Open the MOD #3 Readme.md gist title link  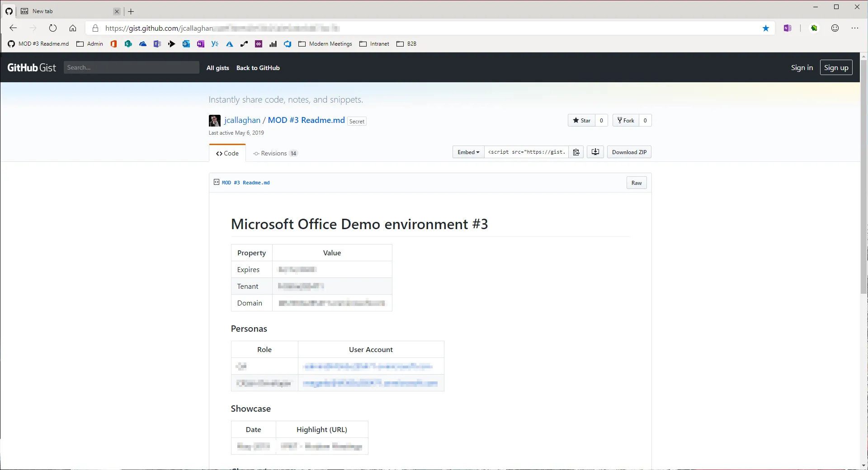click(x=307, y=120)
